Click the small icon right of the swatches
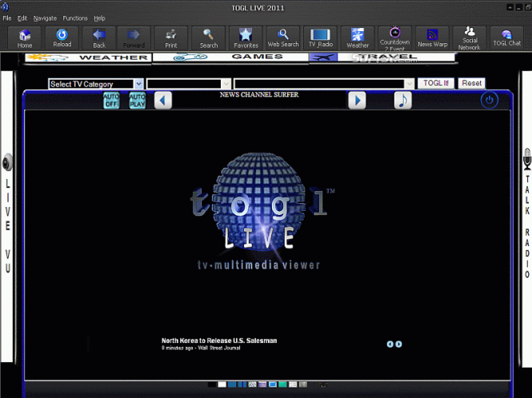532x398 pixels. tap(323, 384)
